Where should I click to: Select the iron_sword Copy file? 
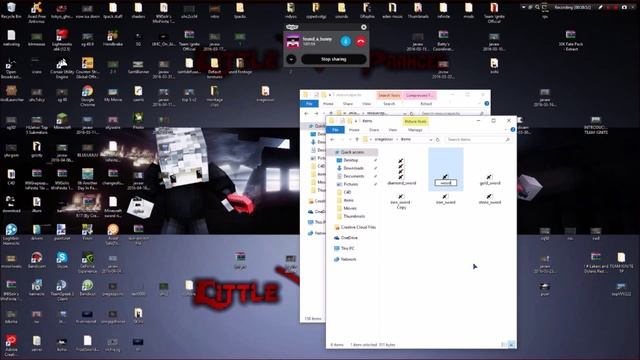[x=401, y=201]
